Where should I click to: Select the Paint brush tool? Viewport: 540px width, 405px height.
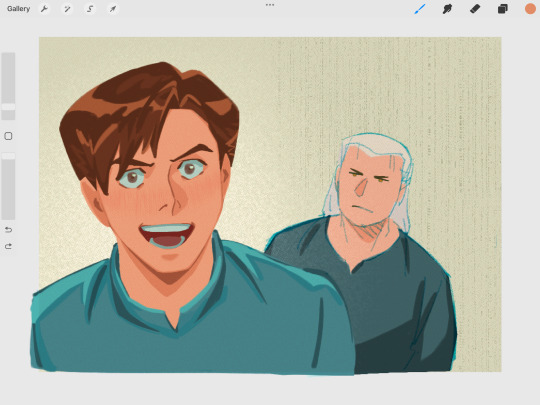(420, 9)
